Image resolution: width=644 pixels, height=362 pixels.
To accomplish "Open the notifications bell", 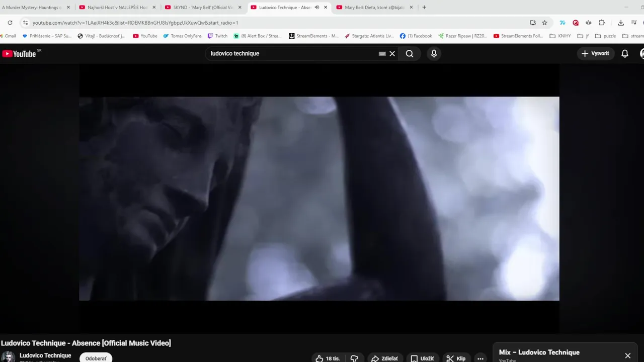I will (625, 54).
